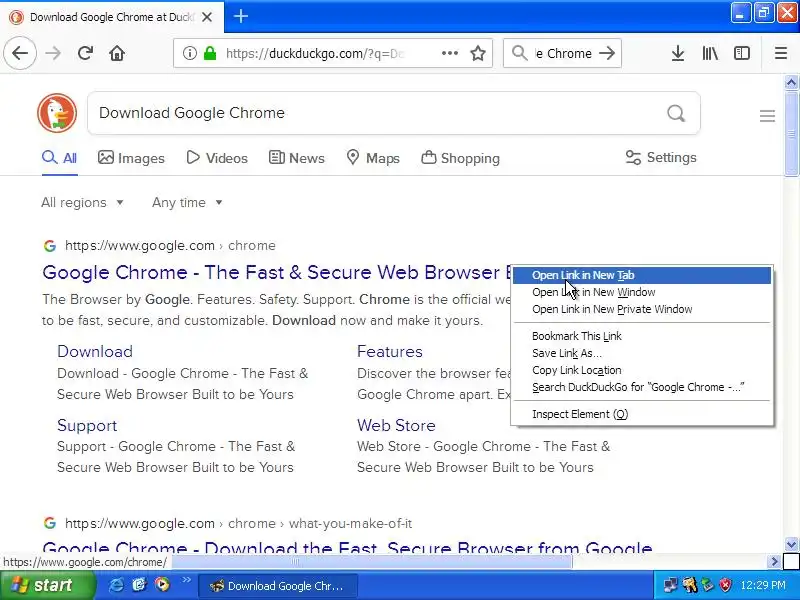Select the taskbar Download Google Chr... window
The width and height of the screenshot is (800, 600).
278,586
